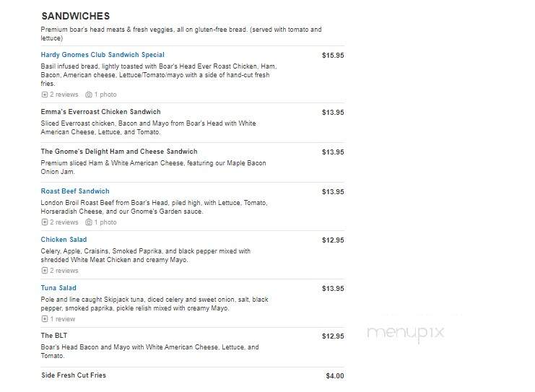This screenshot has width=535, height=392.
Task: Open the Chicken Salad item link
Action: (64, 240)
